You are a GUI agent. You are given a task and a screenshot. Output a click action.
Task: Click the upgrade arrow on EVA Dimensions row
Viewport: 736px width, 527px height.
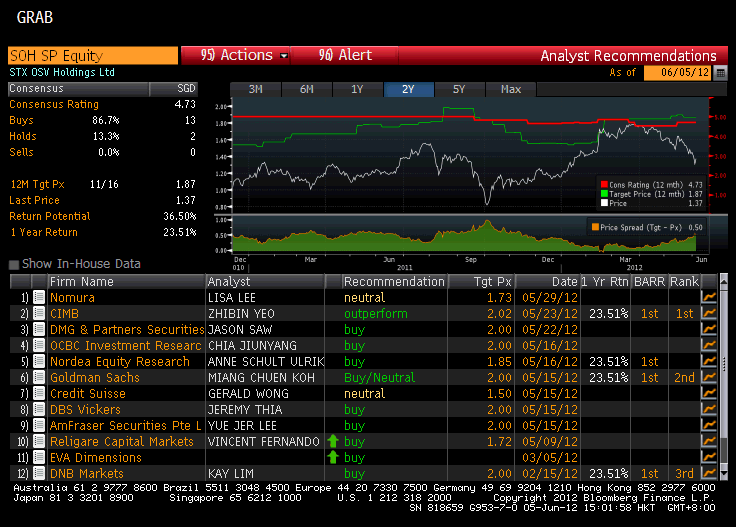333,457
